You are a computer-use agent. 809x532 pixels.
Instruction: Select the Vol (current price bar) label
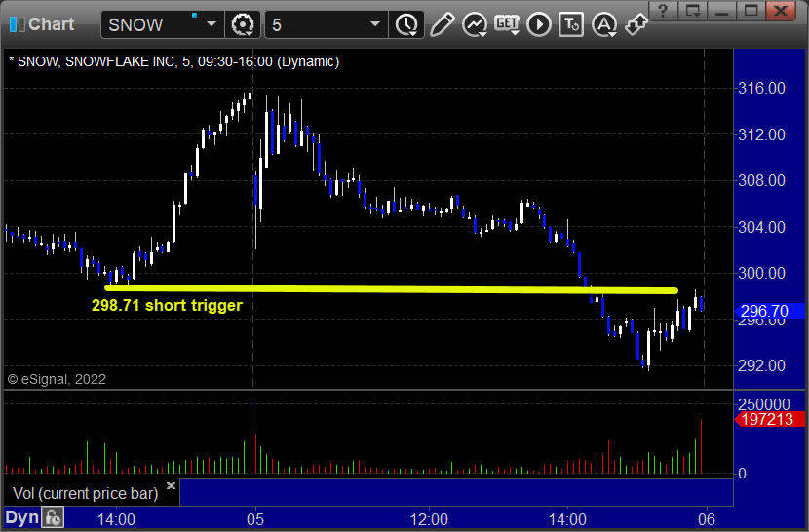tap(86, 493)
